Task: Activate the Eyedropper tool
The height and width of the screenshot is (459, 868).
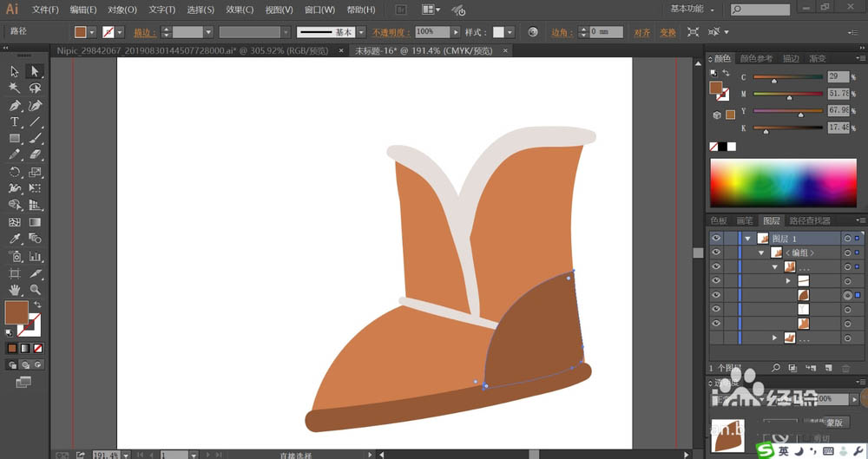Action: click(15, 239)
